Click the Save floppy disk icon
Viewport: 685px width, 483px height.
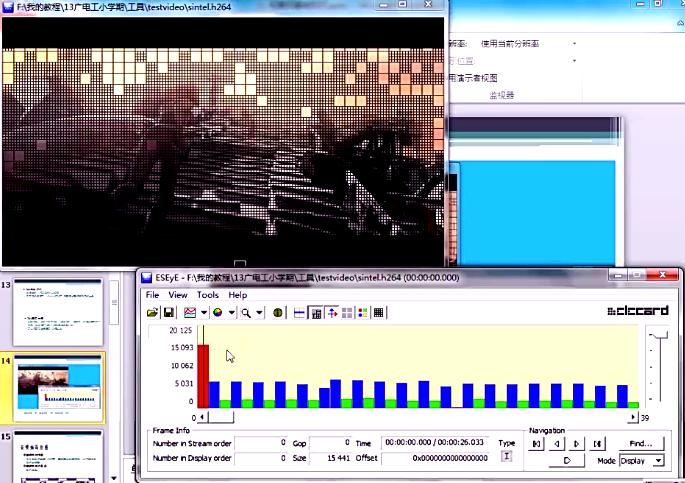click(x=168, y=313)
